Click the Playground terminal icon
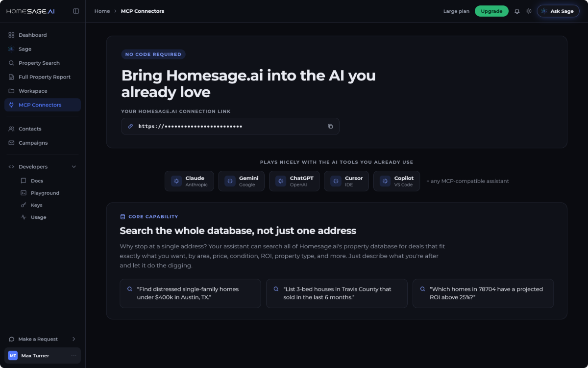Screen dimensions: 588x368 click(x=23, y=193)
